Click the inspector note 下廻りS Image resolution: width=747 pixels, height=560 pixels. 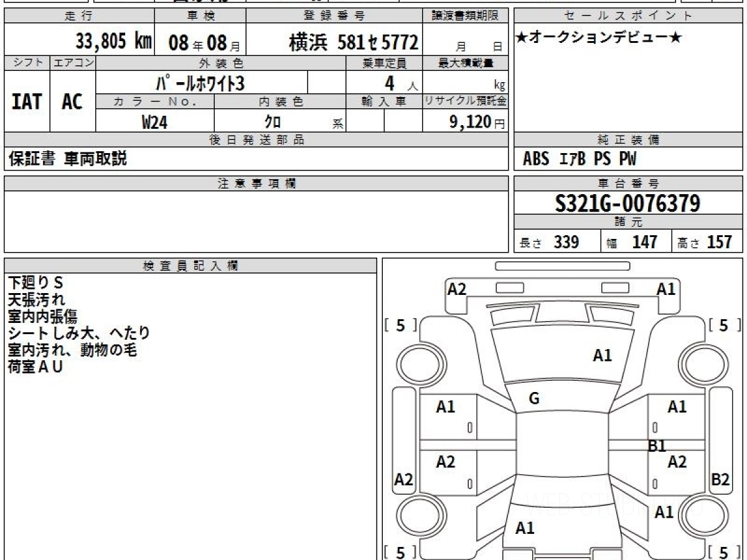click(x=36, y=283)
